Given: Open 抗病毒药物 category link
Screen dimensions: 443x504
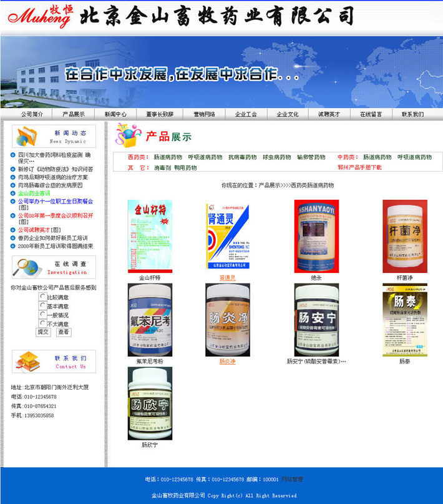Looking at the screenshot, I should (242, 157).
